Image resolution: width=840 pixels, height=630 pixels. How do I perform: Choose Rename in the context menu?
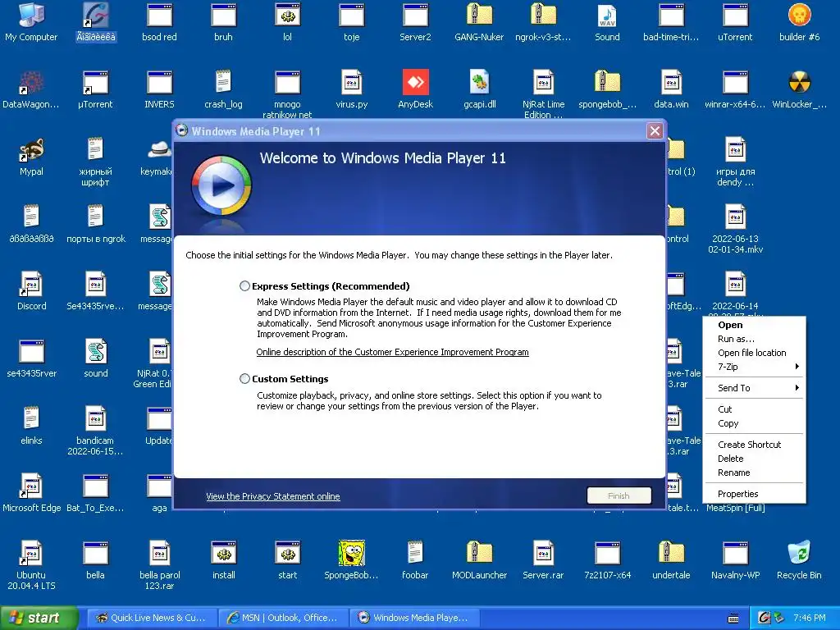click(x=755, y=472)
